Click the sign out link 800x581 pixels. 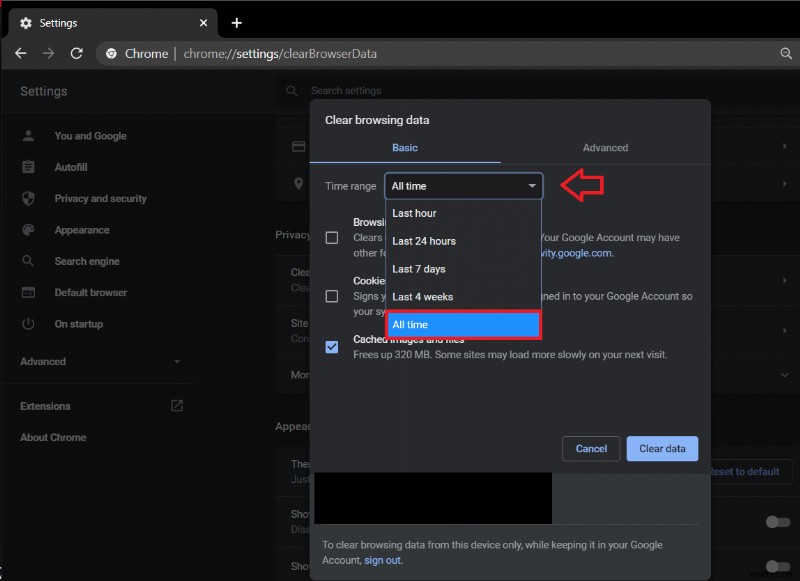(382, 561)
